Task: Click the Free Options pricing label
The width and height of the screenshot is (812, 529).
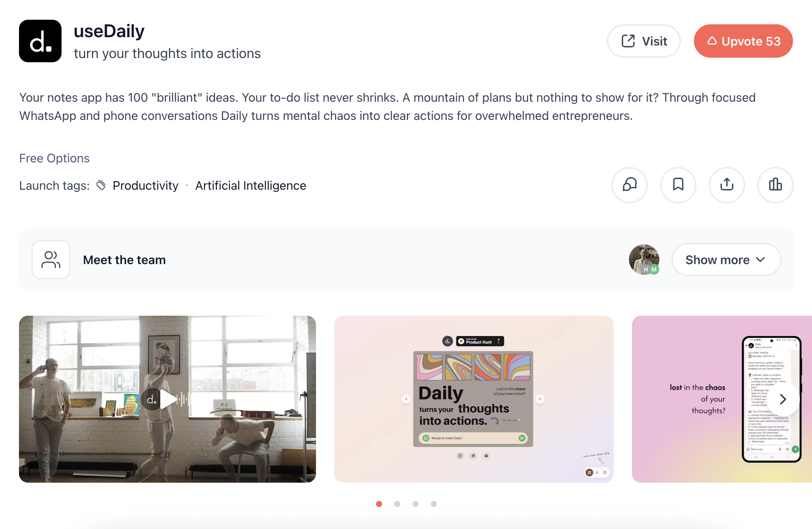Action: [54, 158]
